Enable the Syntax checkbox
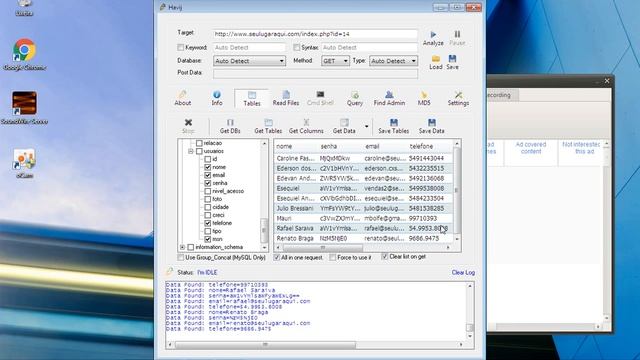This screenshot has height=360, width=640. [x=297, y=48]
